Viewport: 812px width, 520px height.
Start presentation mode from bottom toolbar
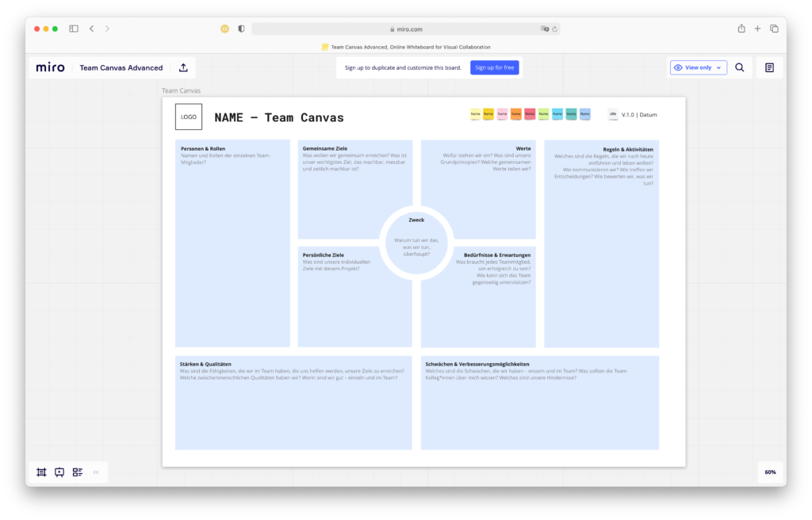click(x=59, y=472)
